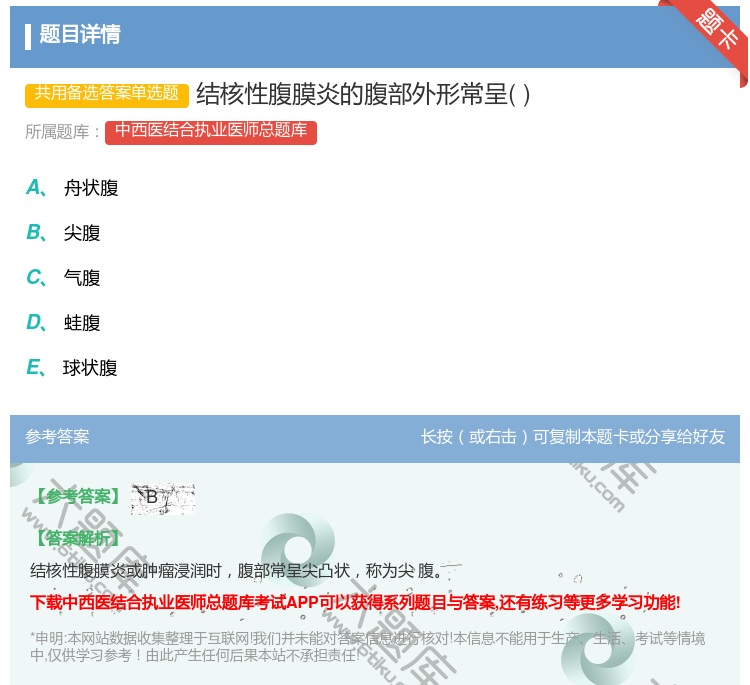Image resolution: width=750 pixels, height=685 pixels.
Task: Click the question text about 结核性腹膜炎
Action: 363,94
